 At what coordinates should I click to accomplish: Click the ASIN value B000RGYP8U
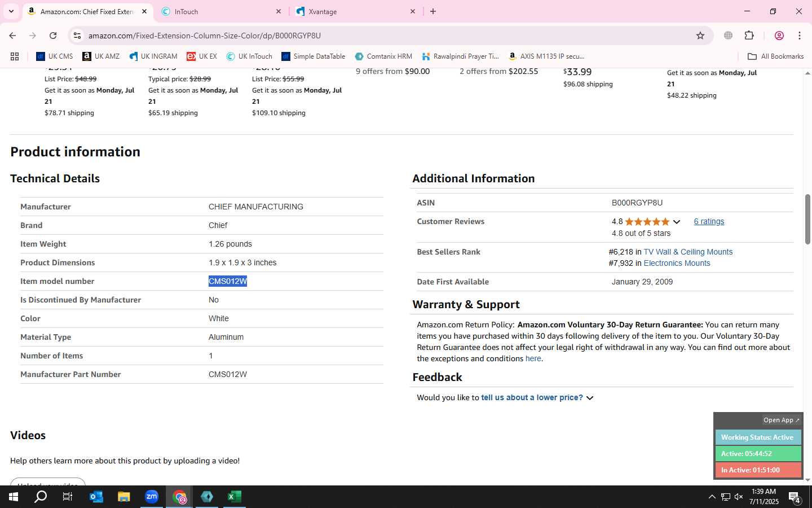(x=637, y=203)
